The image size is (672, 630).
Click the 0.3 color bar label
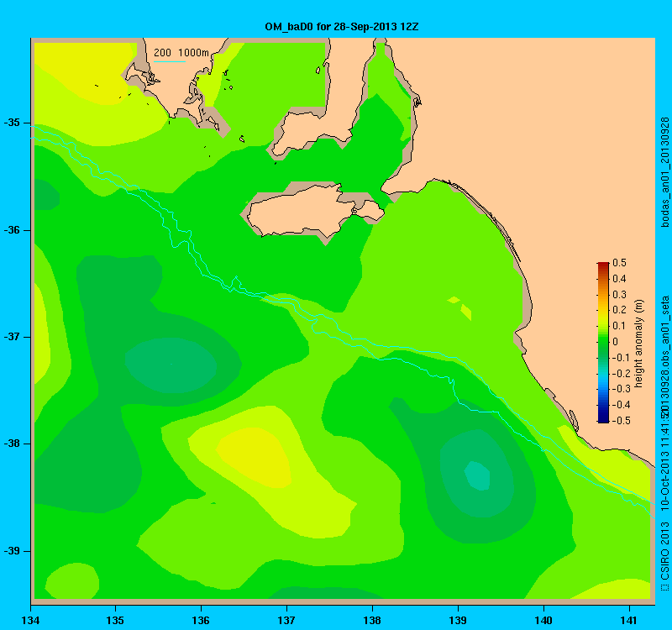[x=619, y=295]
